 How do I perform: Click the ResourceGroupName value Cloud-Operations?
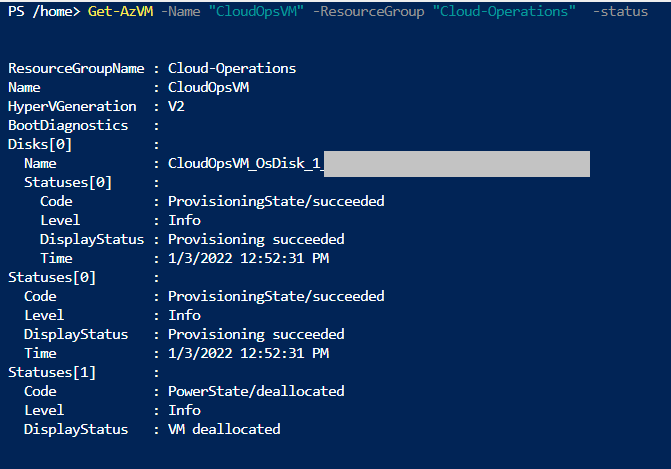pyautogui.click(x=232, y=68)
